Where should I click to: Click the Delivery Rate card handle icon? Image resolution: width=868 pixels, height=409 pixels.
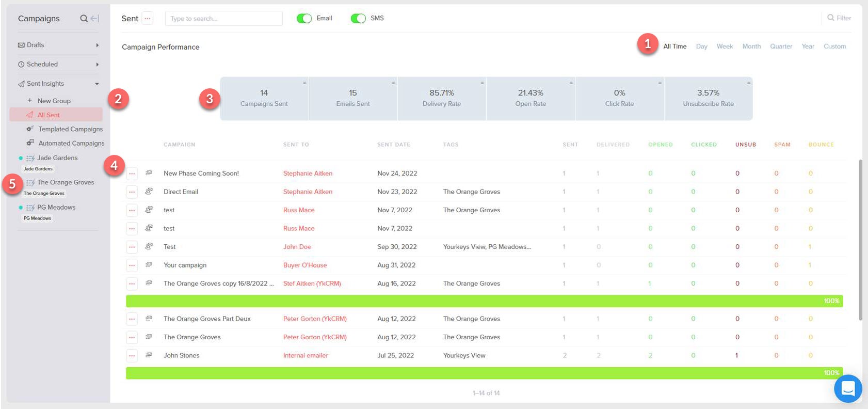tap(483, 83)
